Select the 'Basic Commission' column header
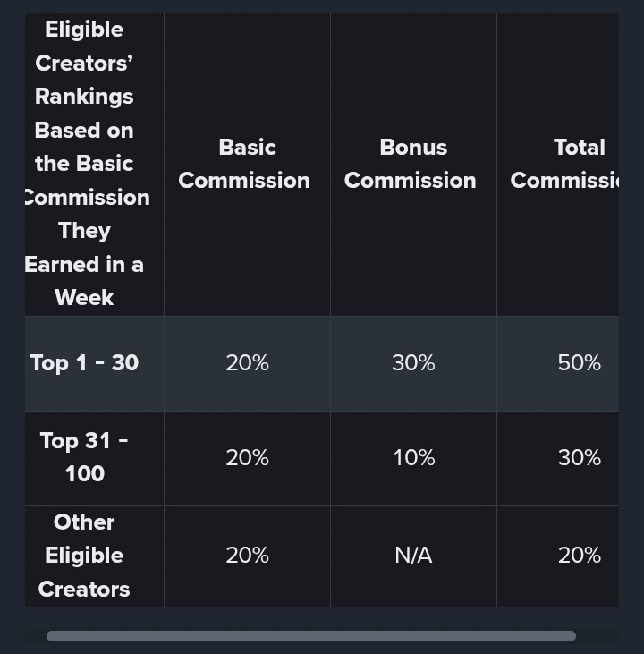Screen dimensions: 644x654 coord(246,164)
